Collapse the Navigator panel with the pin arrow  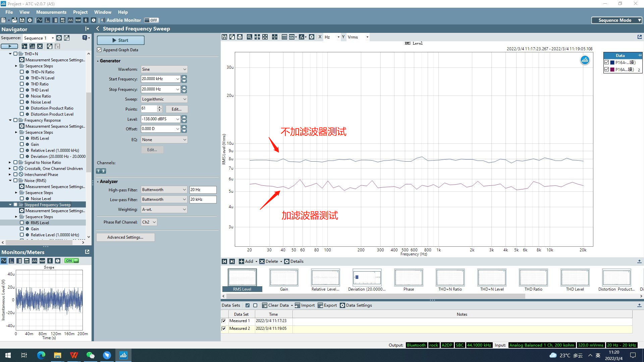(87, 29)
